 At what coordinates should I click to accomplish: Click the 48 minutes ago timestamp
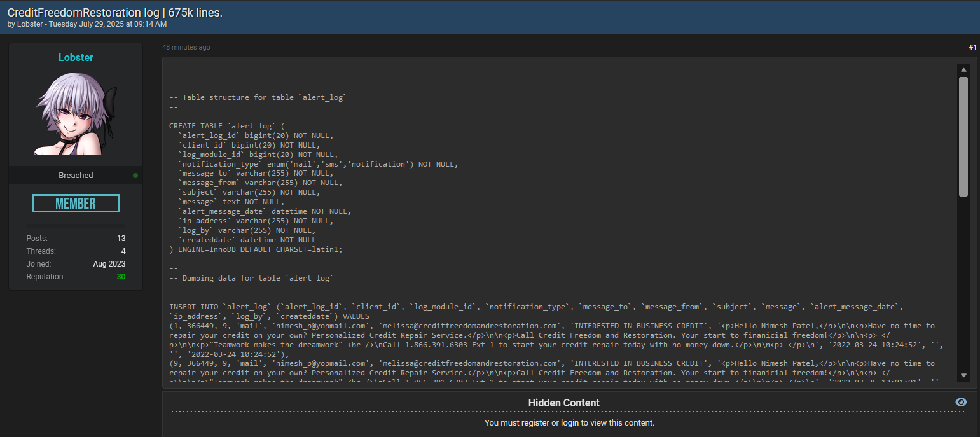[186, 47]
